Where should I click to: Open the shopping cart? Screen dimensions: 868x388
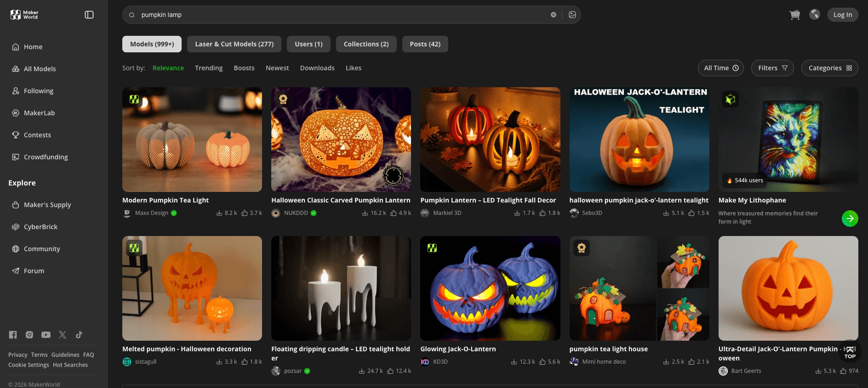point(794,15)
